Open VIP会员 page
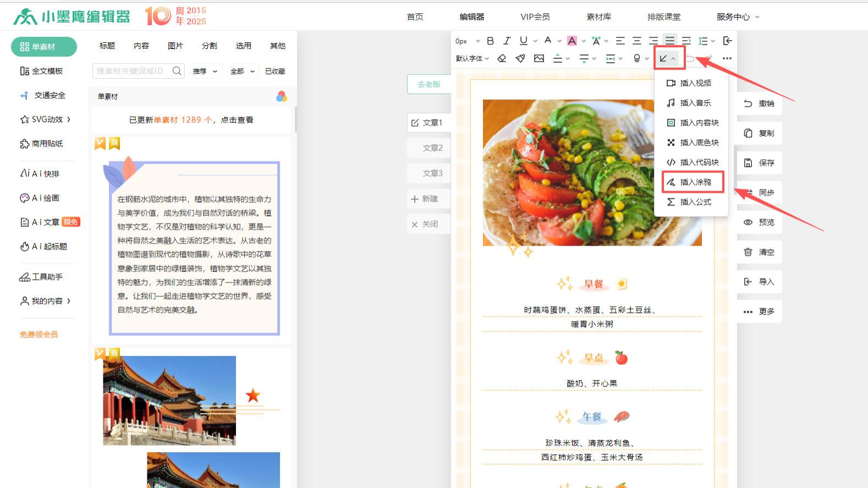Viewport: 868px width, 488px height. tap(535, 17)
